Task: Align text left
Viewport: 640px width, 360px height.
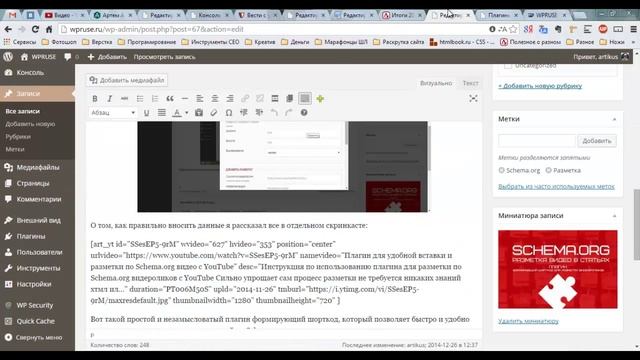Action: (200, 99)
